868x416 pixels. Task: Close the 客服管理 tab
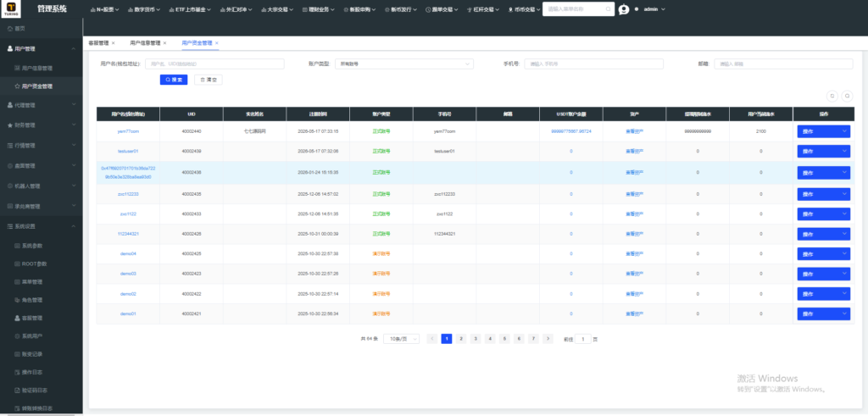114,42
